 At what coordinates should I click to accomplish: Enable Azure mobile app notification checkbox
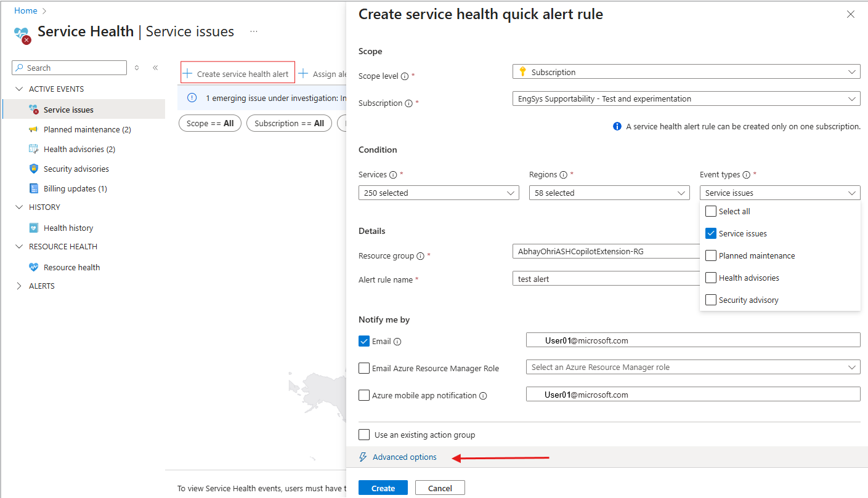[364, 395]
